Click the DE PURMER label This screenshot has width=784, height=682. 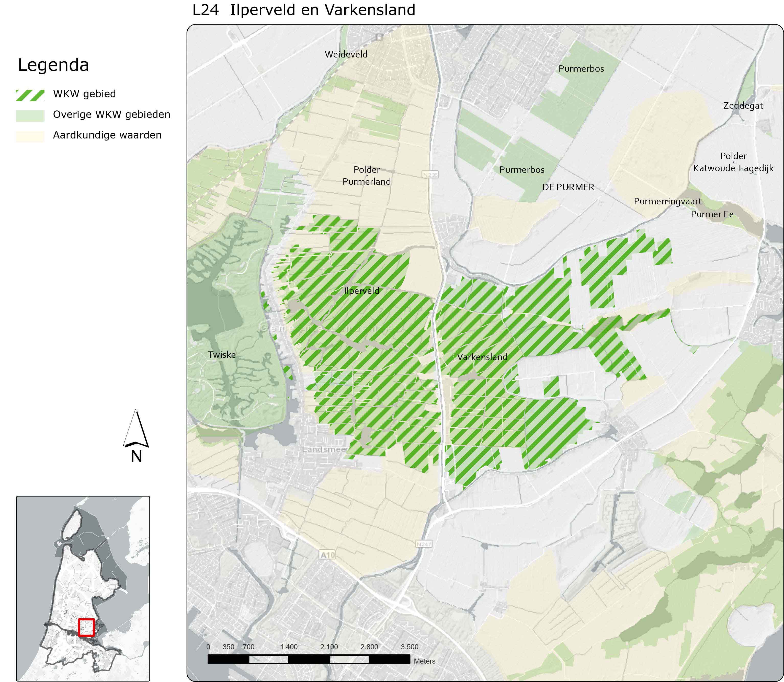tap(568, 187)
